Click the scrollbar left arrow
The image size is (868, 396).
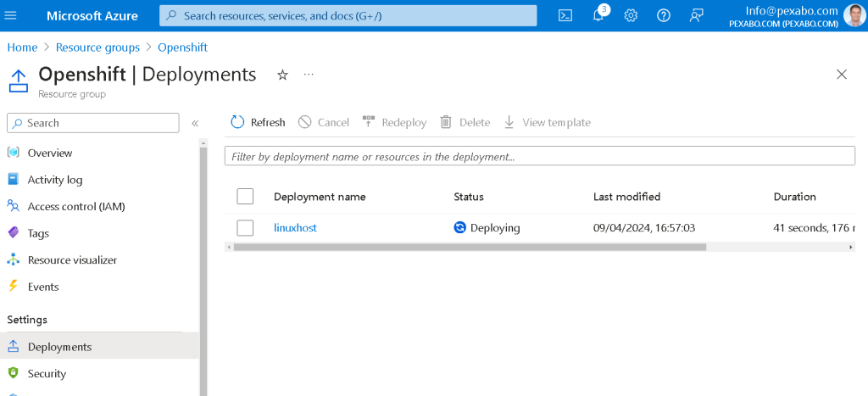point(228,247)
